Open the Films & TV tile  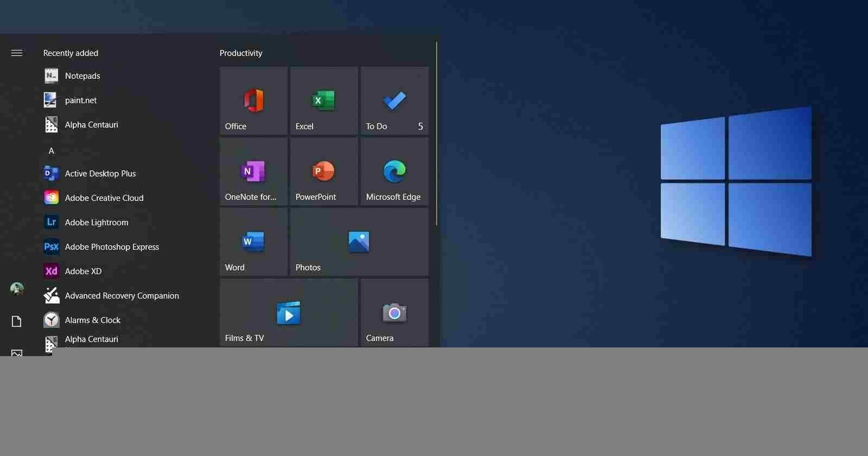pyautogui.click(x=289, y=312)
